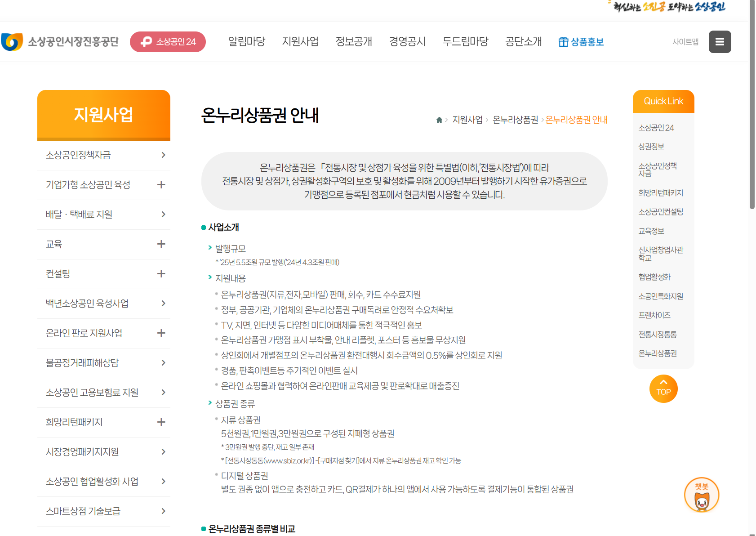Viewport: 756px width, 536px height.
Task: Click the 소상공인24 pink button
Action: 168,42
